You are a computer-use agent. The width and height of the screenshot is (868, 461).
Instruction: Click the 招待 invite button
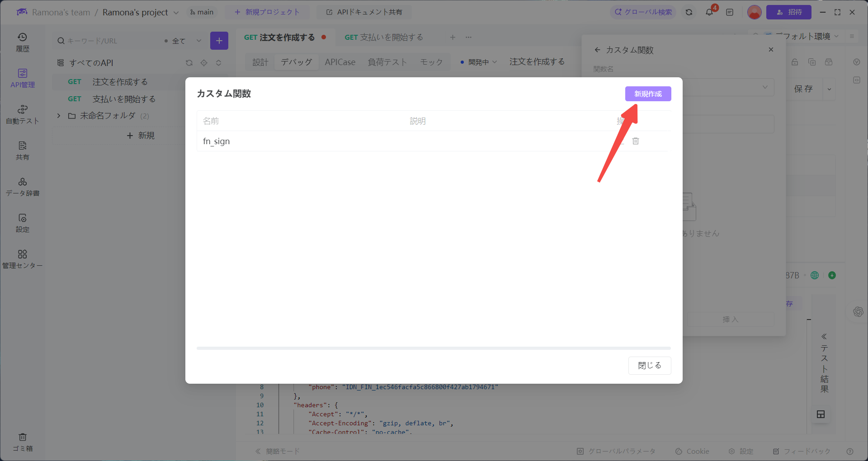[x=789, y=12]
